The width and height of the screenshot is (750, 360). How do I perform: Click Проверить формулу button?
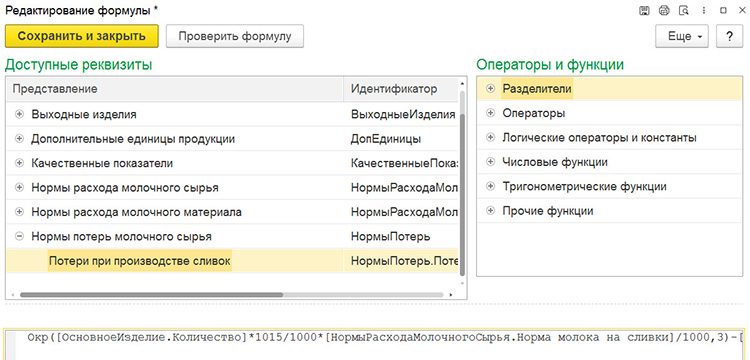point(235,36)
